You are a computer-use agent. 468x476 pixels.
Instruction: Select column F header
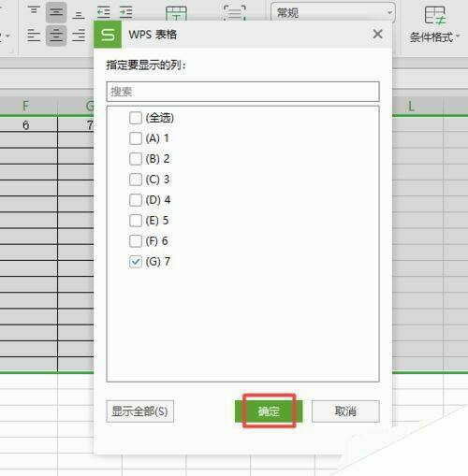click(x=26, y=106)
